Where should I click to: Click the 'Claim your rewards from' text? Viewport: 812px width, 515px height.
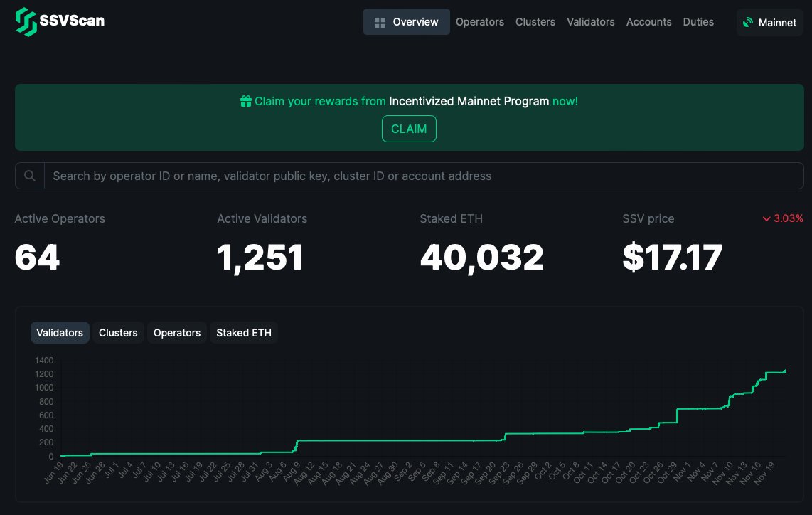click(320, 101)
